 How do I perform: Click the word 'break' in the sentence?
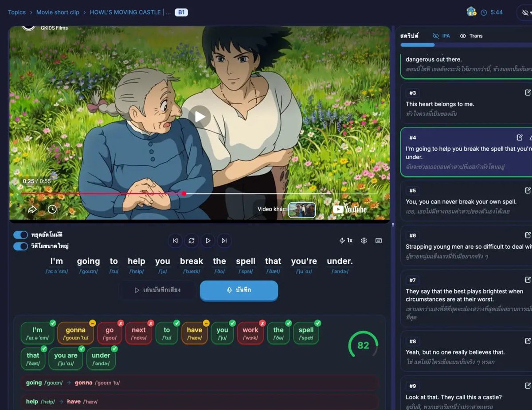click(192, 261)
